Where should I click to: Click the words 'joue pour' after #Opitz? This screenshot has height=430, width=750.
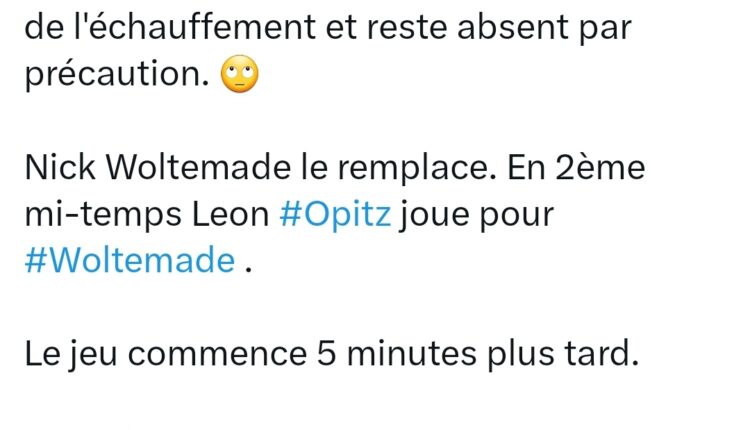coord(477,215)
